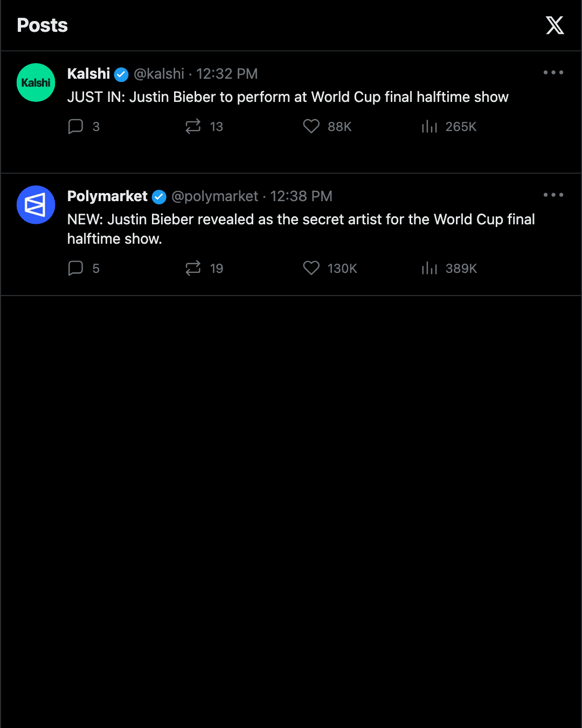Viewport: 582px width, 728px height.
Task: Open Kalshi's green profile avatar
Action: click(36, 83)
